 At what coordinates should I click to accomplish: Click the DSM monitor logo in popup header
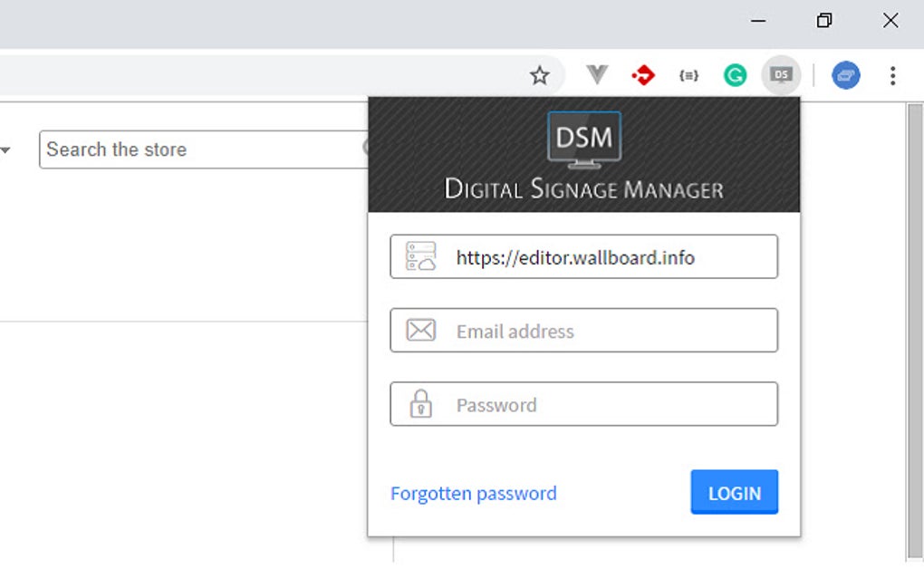(x=583, y=139)
